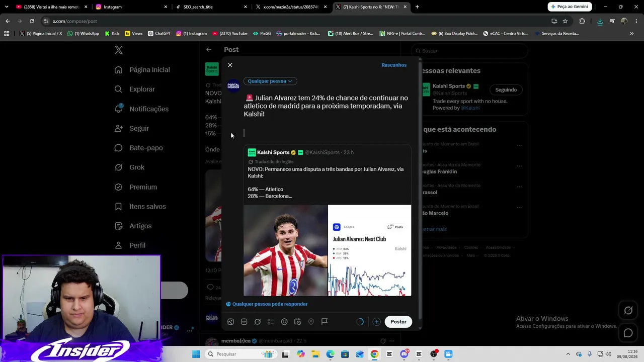Open the Qualquer pessoa audience dropdown
The width and height of the screenshot is (644, 362).
[270, 81]
